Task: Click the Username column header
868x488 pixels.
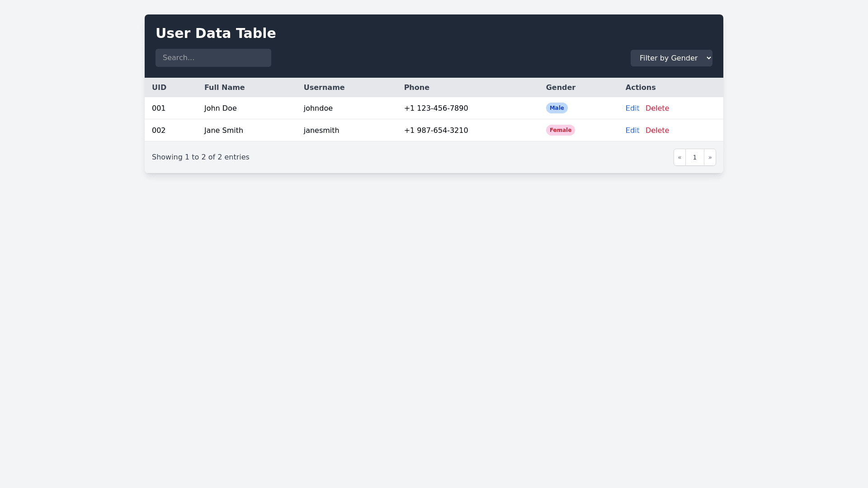Action: tap(324, 88)
